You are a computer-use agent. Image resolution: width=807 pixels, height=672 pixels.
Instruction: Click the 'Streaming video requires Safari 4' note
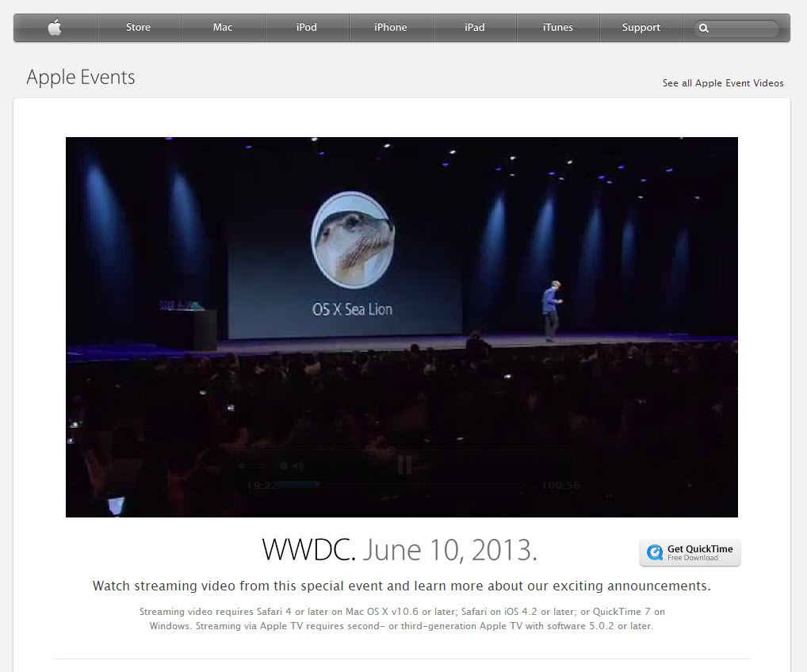tap(401, 618)
